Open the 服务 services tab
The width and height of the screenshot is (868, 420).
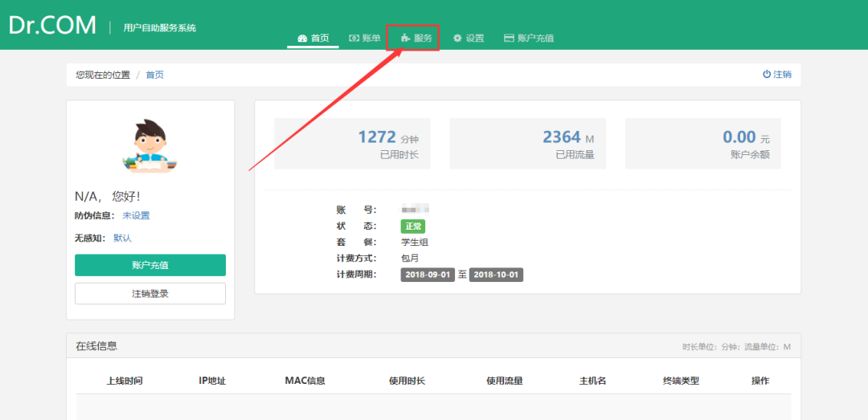click(416, 38)
